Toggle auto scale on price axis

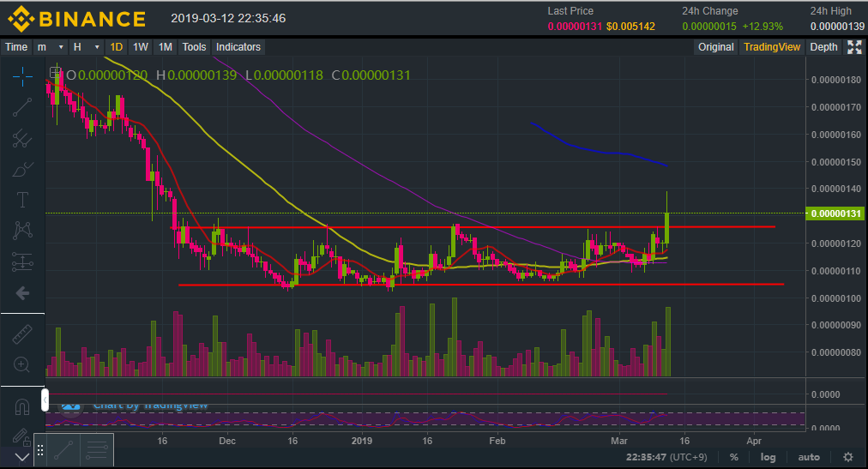pos(808,457)
